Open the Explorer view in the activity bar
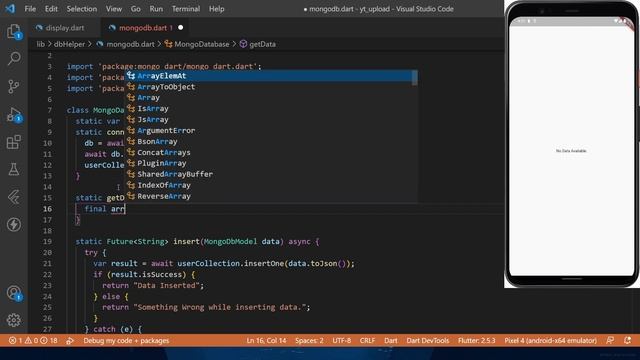 (x=13, y=31)
